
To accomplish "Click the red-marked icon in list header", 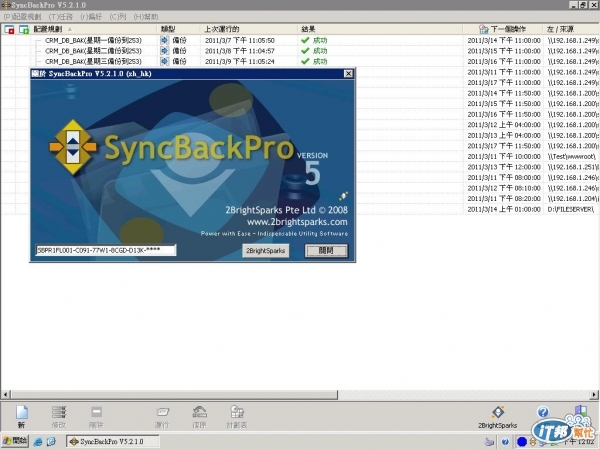I will [9, 29].
